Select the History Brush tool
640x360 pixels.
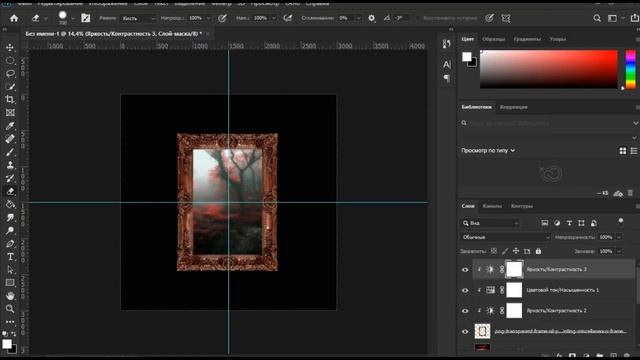(10, 178)
